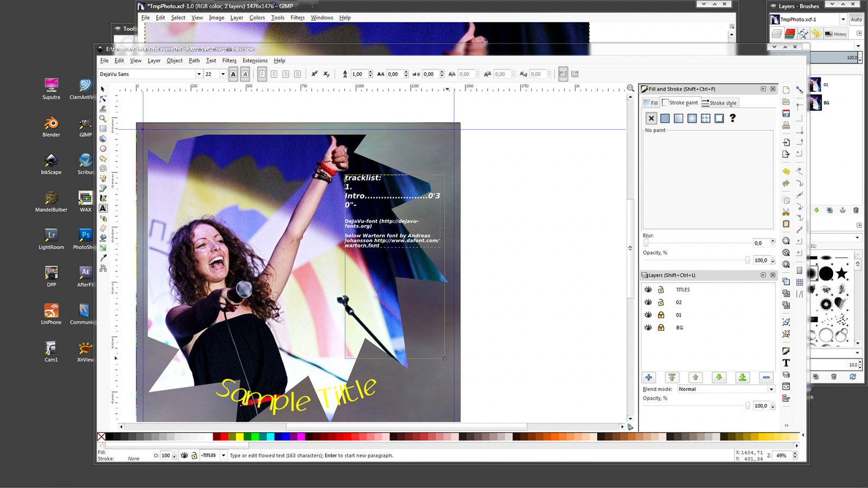Image resolution: width=868 pixels, height=488 pixels.
Task: Select the tweak tool in Inkscape toolbox
Action: coord(103,109)
